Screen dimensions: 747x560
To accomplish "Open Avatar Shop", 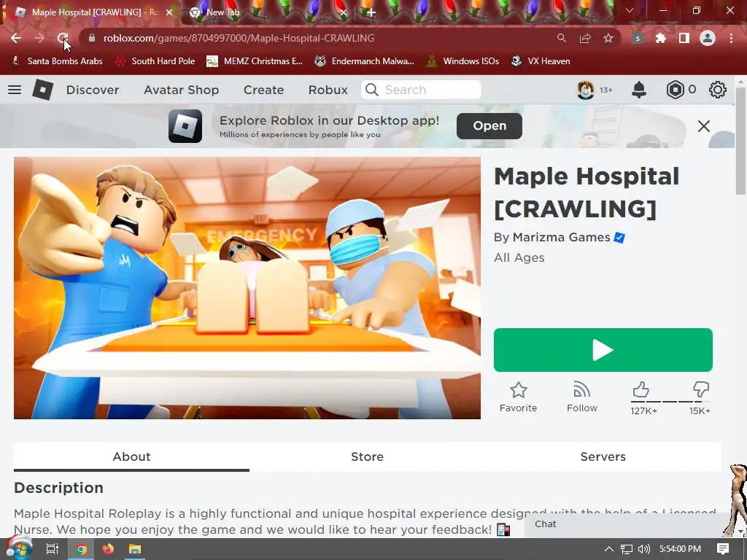I will (182, 90).
